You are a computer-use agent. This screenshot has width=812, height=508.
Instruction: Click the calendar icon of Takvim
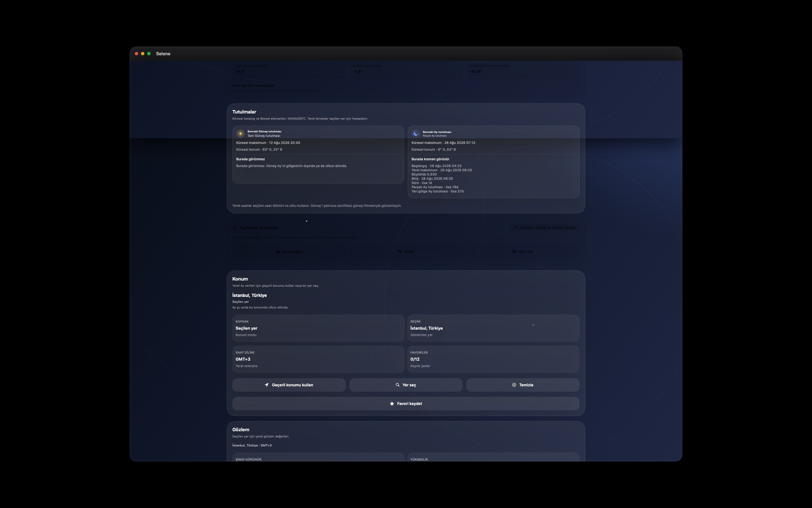pos(399,251)
